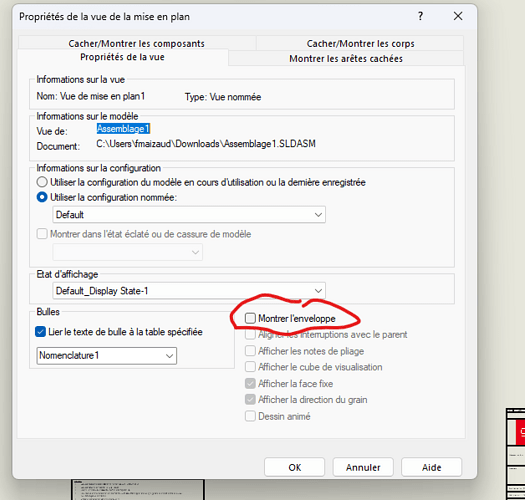This screenshot has height=500, width=525.
Task: Confirm the dialog with OK
Action: pyautogui.click(x=294, y=467)
